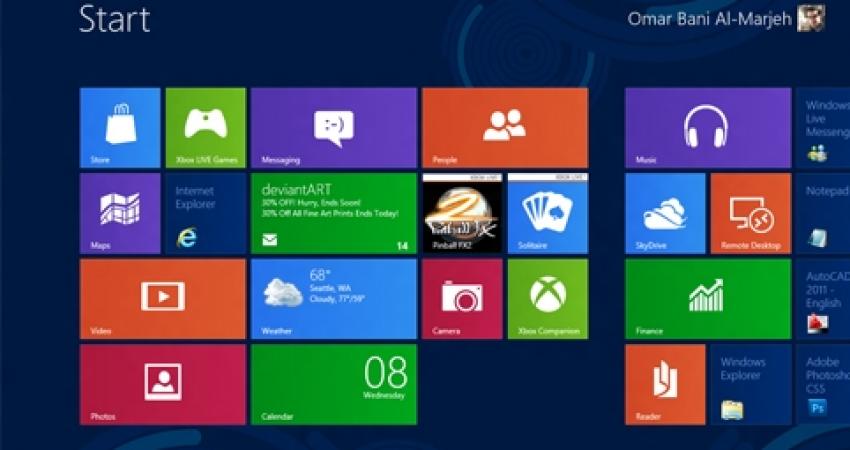Open the People tile
This screenshot has height=450, width=850.
point(505,127)
